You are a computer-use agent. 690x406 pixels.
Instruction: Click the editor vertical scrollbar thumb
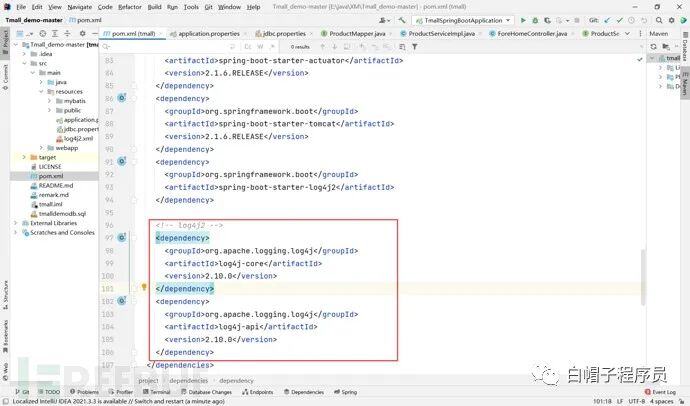pos(643,277)
